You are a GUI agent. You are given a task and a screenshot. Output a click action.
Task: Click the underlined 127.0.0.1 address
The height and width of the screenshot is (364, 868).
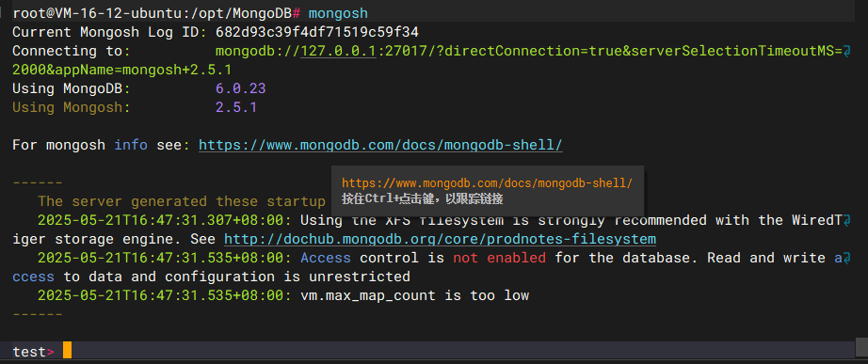coord(339,52)
